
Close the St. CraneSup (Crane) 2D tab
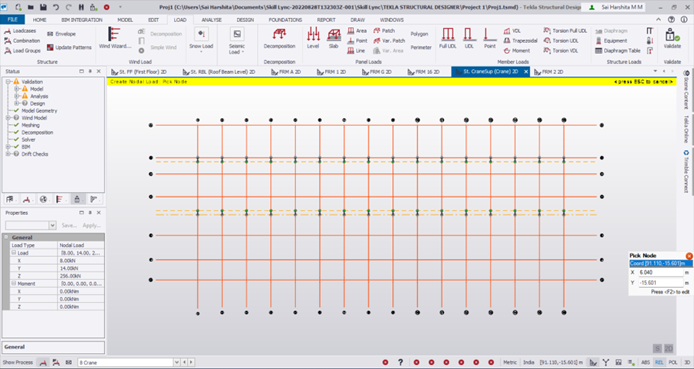point(526,72)
